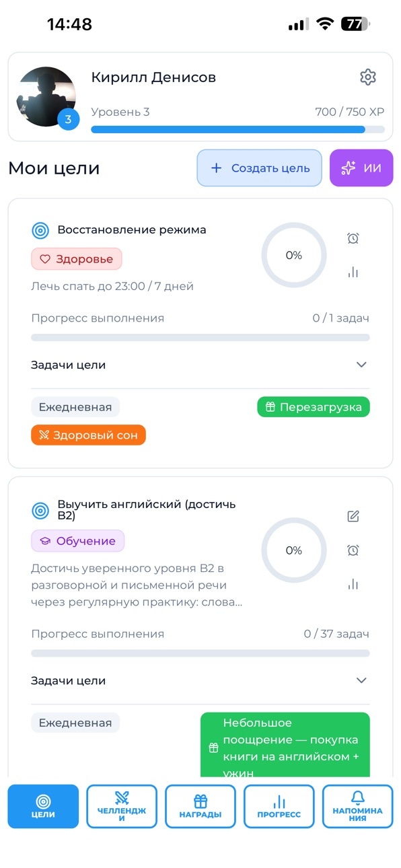The height and width of the screenshot is (868, 401).
Task: Open settings via the gear icon
Action: click(x=367, y=77)
